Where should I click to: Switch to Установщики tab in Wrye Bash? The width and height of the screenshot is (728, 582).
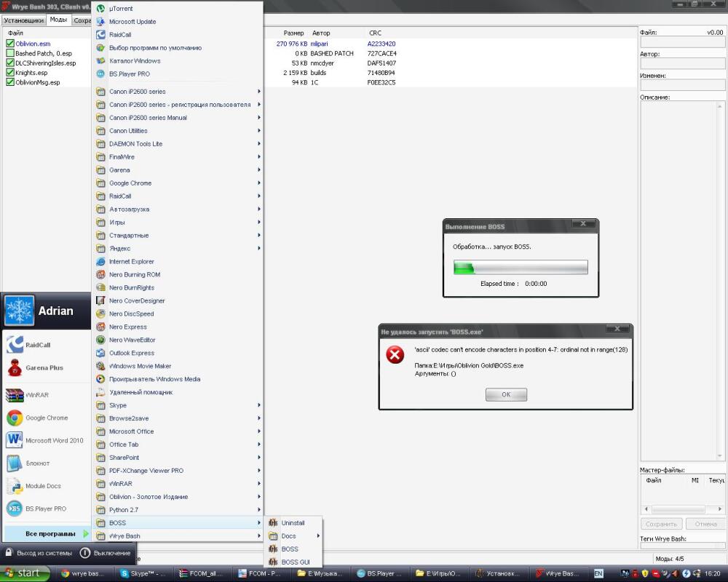(x=24, y=20)
